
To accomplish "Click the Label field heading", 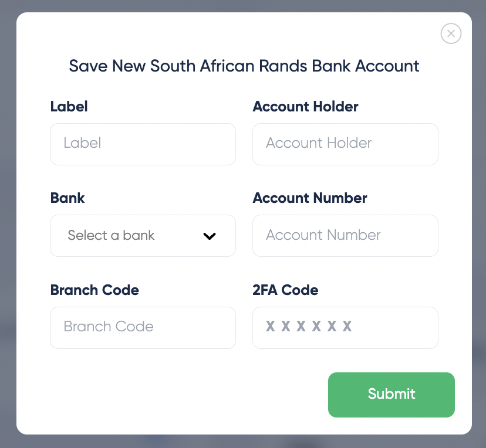I will tap(69, 107).
